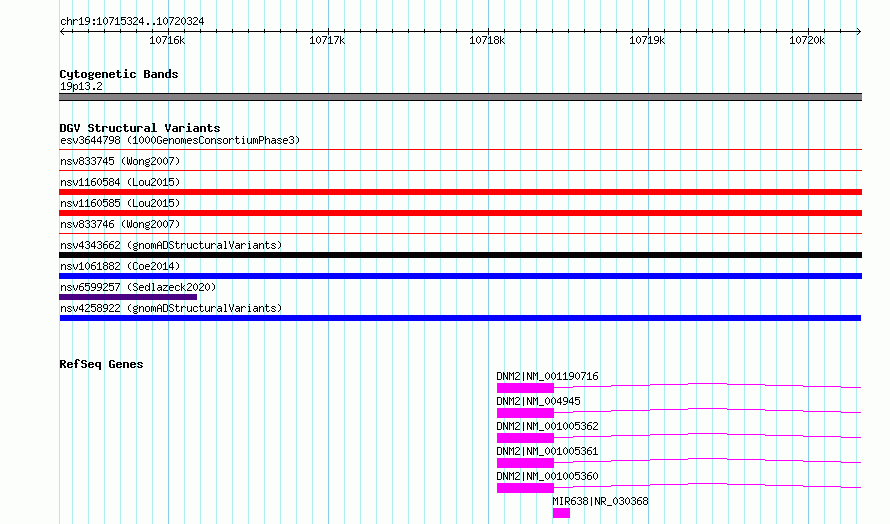Open DNM2|NM_001190716 transcript label
890x524 pixels.
click(x=547, y=376)
